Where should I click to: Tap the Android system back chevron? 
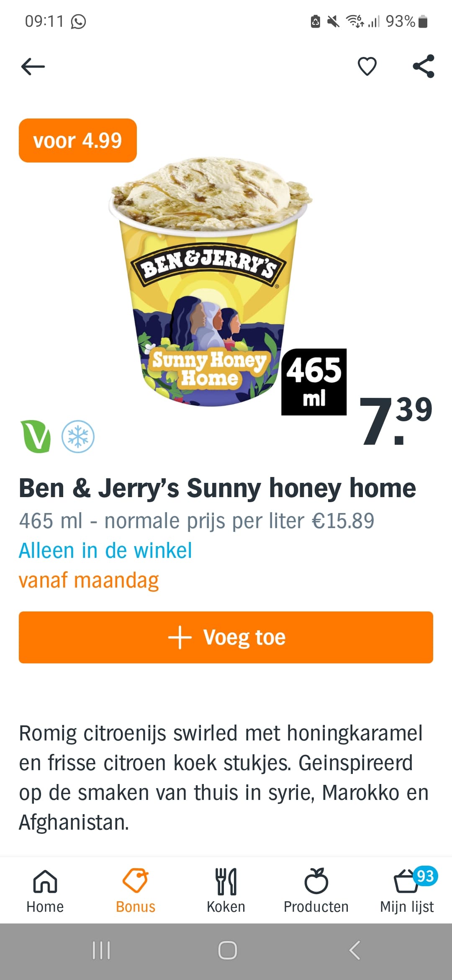tap(354, 950)
